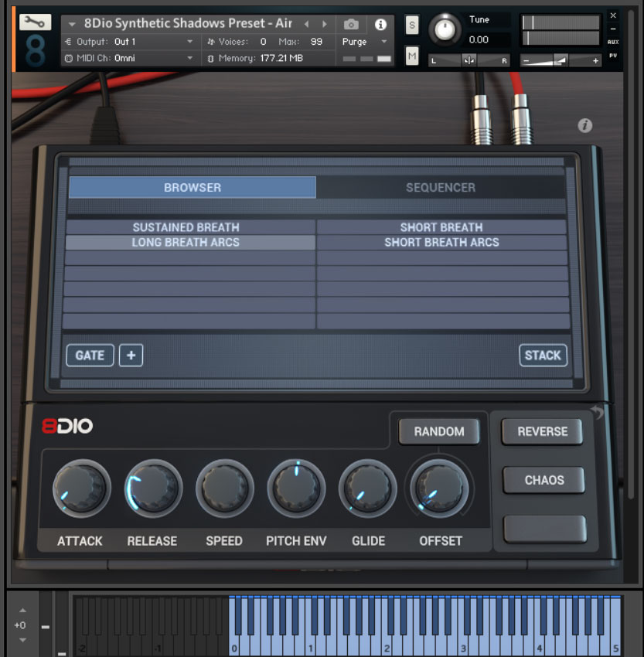Click the round info icon above the display
The width and height of the screenshot is (644, 657).
tap(584, 125)
